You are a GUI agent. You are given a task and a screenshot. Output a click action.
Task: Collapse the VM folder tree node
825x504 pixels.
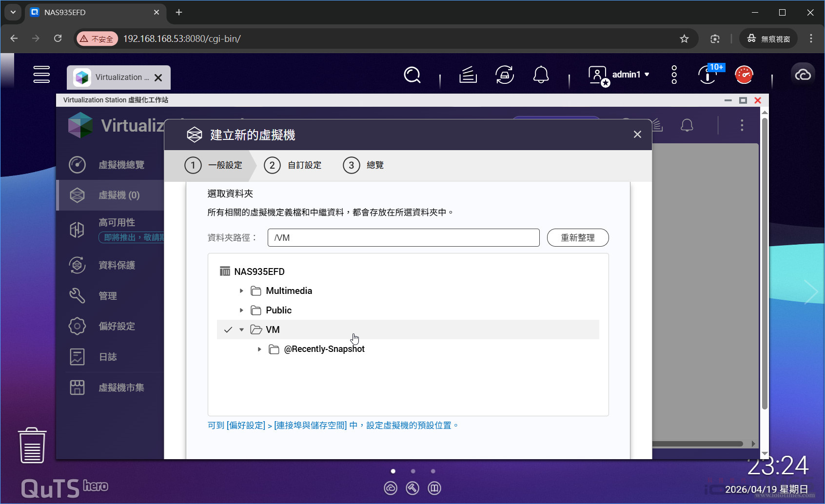pos(241,330)
